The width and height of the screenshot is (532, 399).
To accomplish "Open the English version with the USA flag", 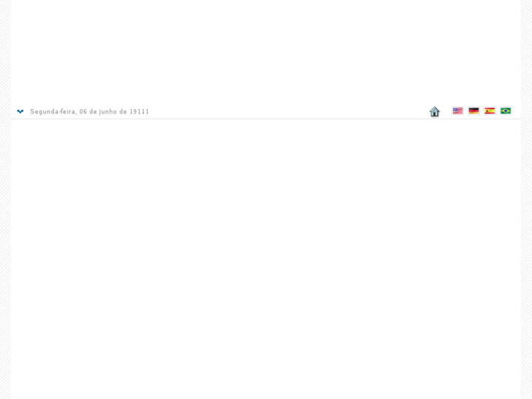I will (457, 111).
